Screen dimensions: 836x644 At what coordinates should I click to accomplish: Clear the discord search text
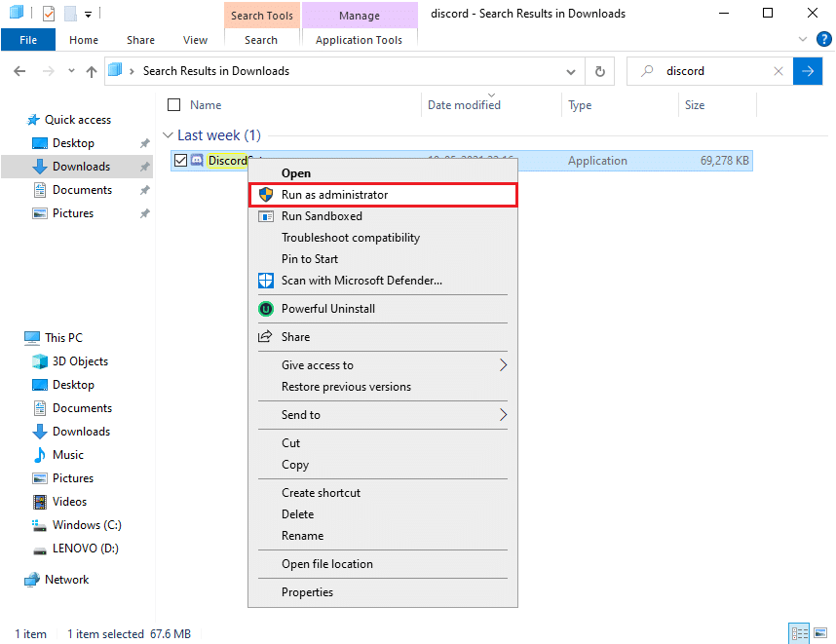(779, 71)
